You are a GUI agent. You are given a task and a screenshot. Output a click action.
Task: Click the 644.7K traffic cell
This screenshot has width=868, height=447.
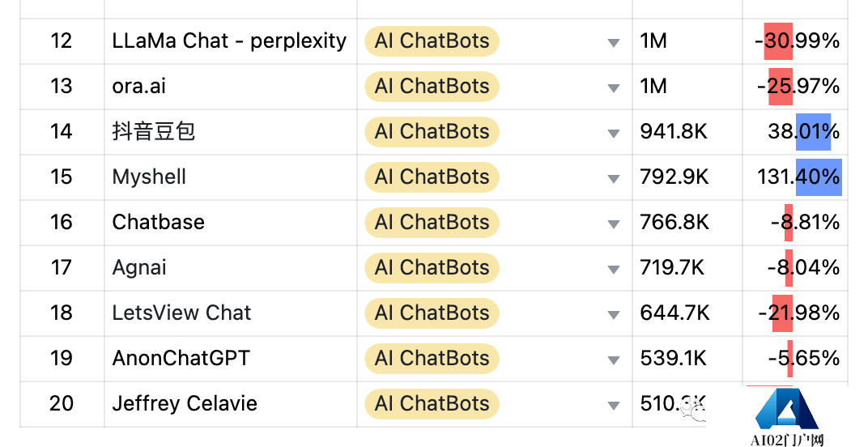[687, 313]
